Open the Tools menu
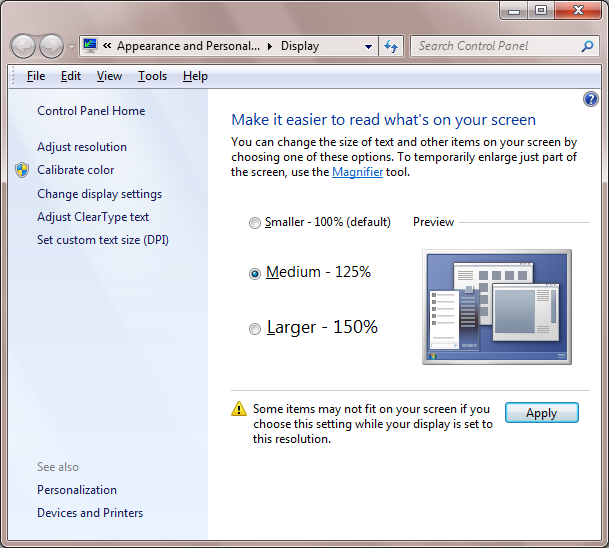Viewport: 609px width, 548px height. pyautogui.click(x=152, y=76)
